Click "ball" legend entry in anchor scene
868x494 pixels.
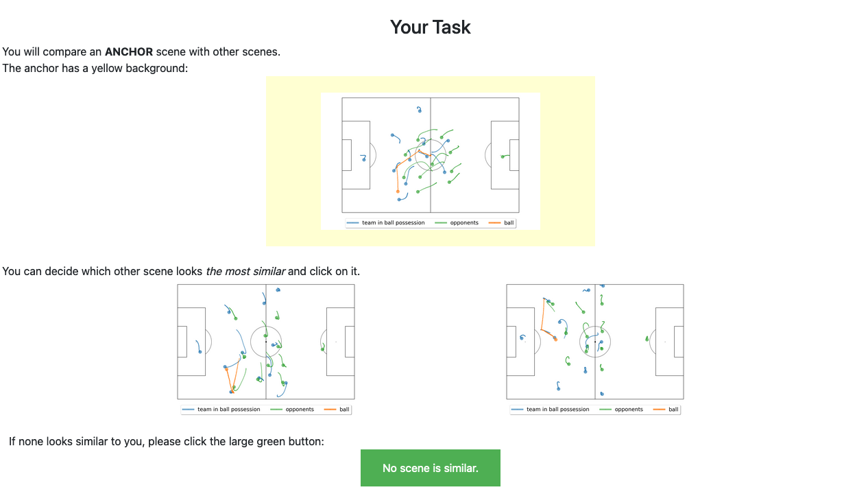509,223
